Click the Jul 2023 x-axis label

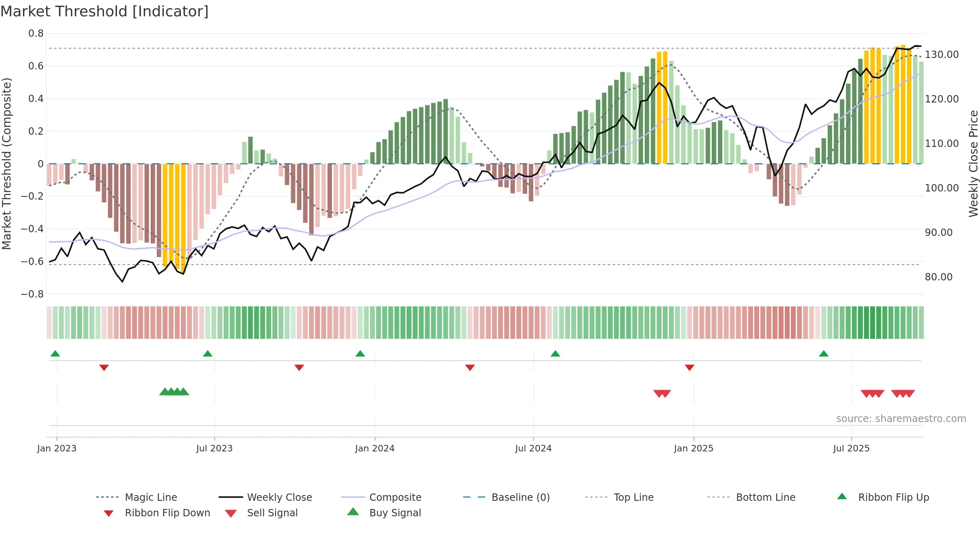tap(214, 448)
